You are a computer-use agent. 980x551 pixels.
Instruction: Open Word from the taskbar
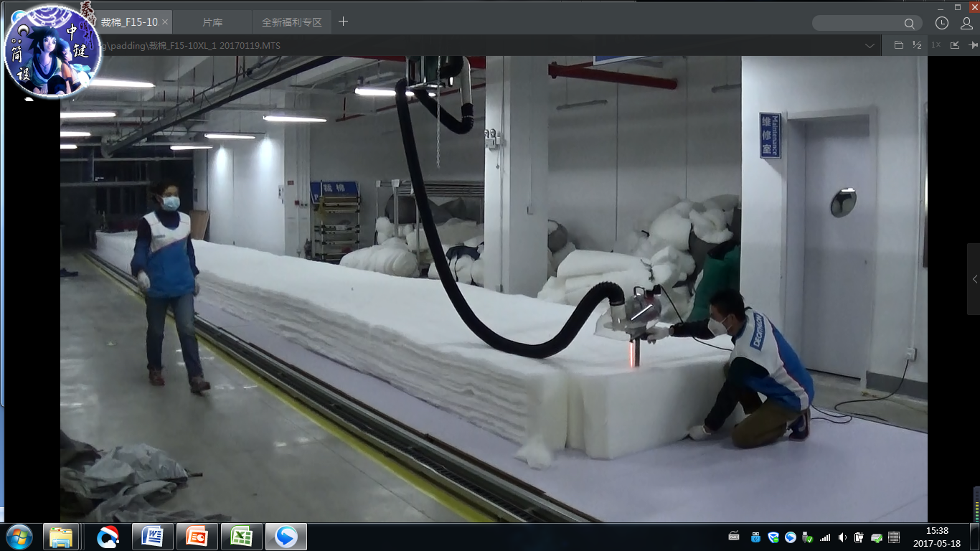coord(152,537)
